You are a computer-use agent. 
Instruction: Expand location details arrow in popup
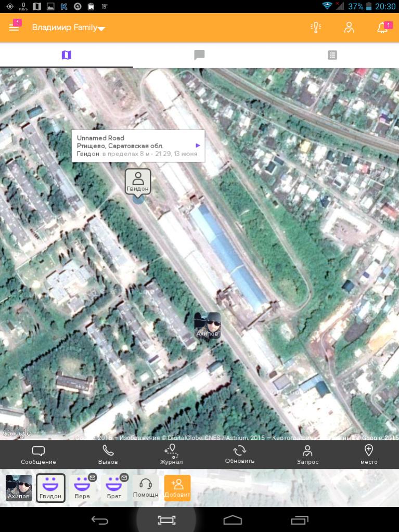pos(198,146)
